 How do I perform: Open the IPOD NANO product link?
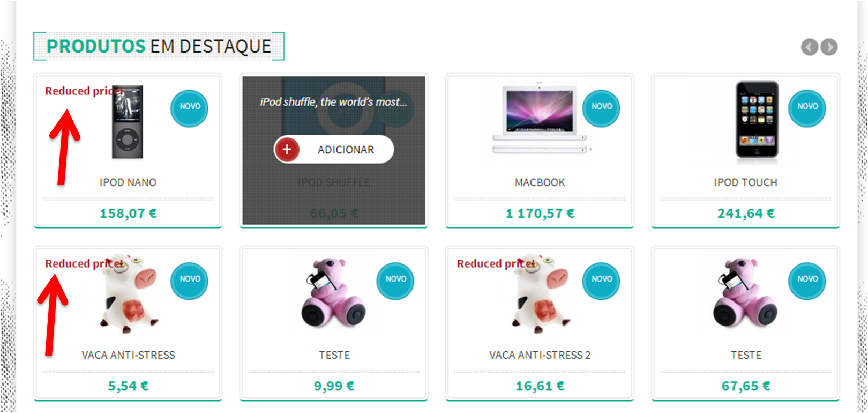click(x=128, y=182)
